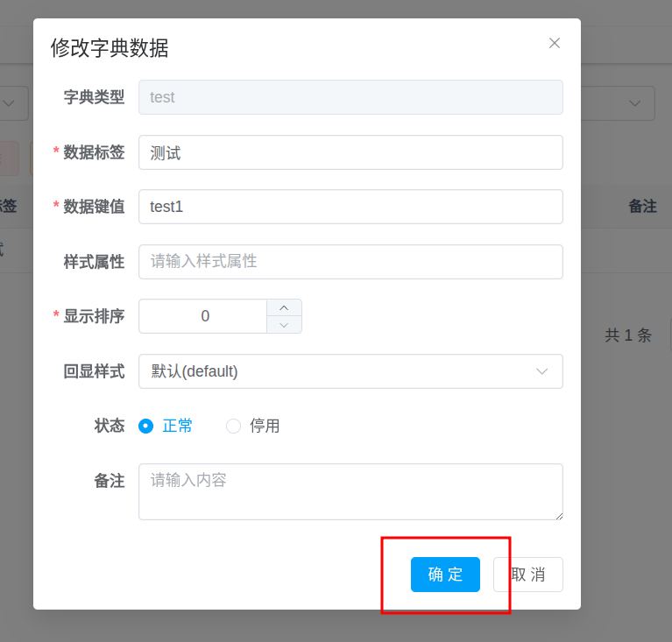Image resolution: width=672 pixels, height=642 pixels.
Task: Click inside the 备注 textarea
Action: [350, 491]
